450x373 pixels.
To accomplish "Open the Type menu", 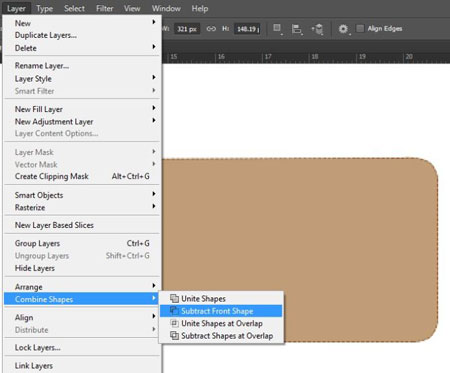I will coord(44,8).
